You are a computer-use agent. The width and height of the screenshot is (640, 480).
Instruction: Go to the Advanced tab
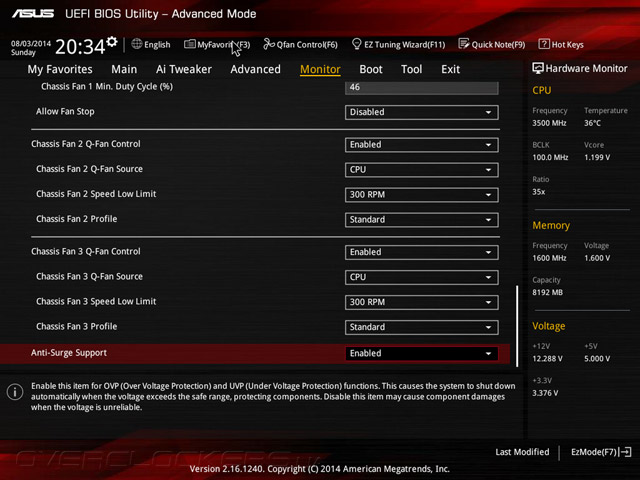pos(256,69)
